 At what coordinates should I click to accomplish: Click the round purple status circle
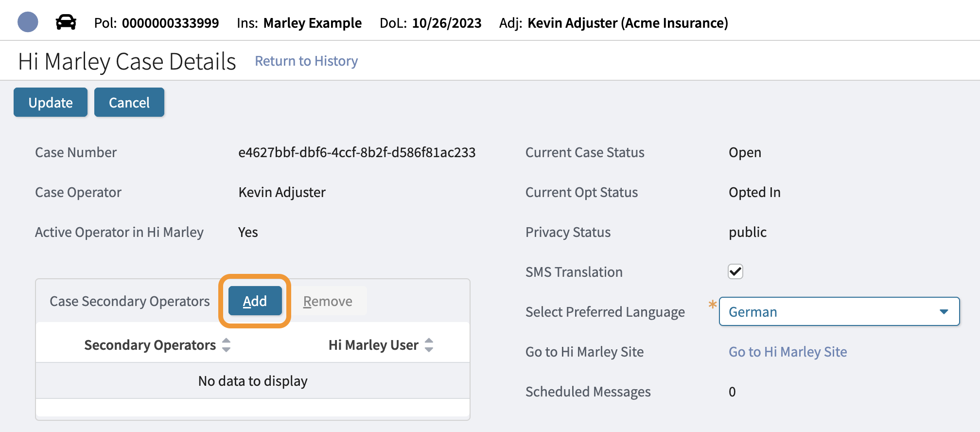28,22
